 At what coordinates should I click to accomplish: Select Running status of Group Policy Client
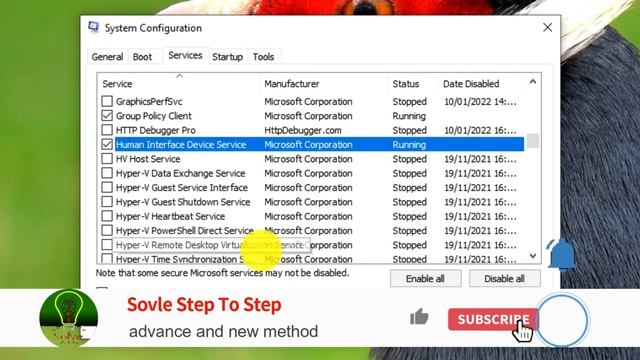[x=409, y=116]
